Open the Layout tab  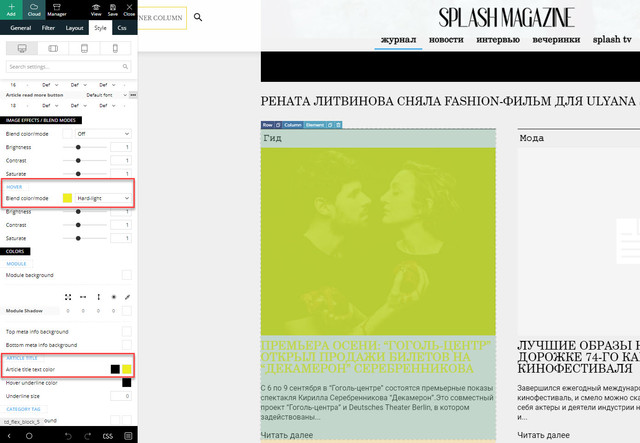coord(74,28)
